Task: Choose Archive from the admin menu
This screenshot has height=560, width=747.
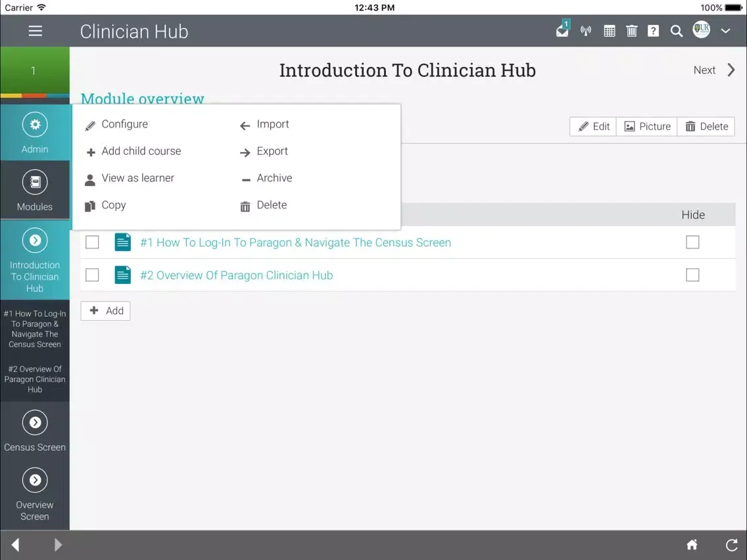Action: coord(266,178)
